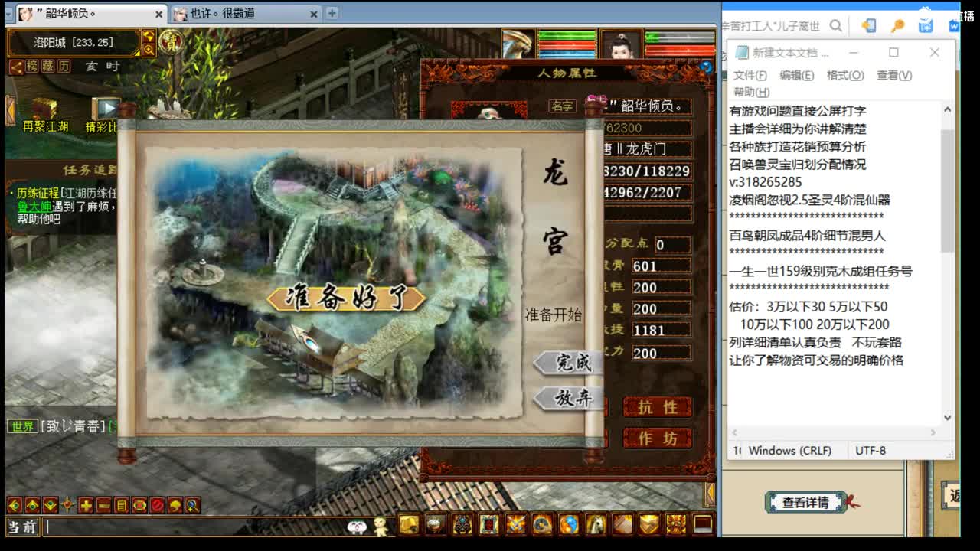Click the translate icon in browser toolbar
The image size is (980, 551).
point(926,26)
